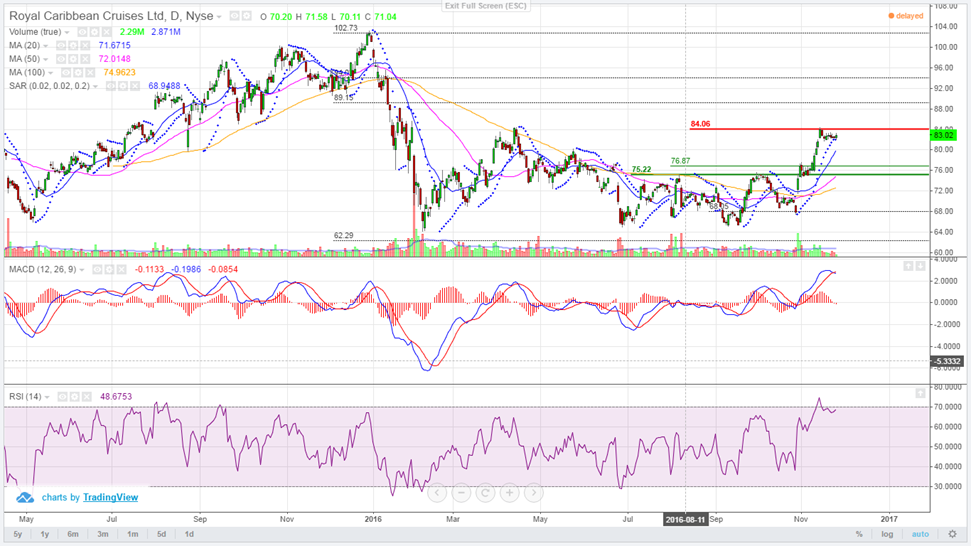Delete the MA (50) indicator

(x=85, y=59)
